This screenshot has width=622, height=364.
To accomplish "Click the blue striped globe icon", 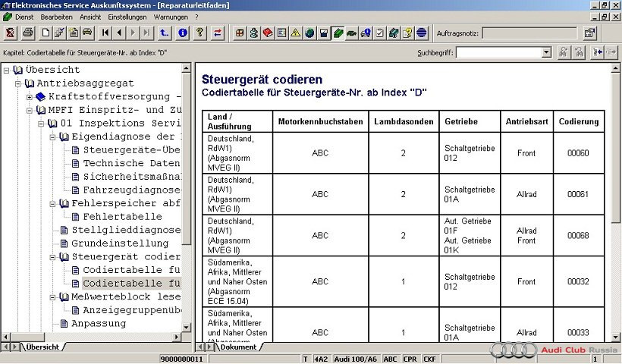I will 421,33.
